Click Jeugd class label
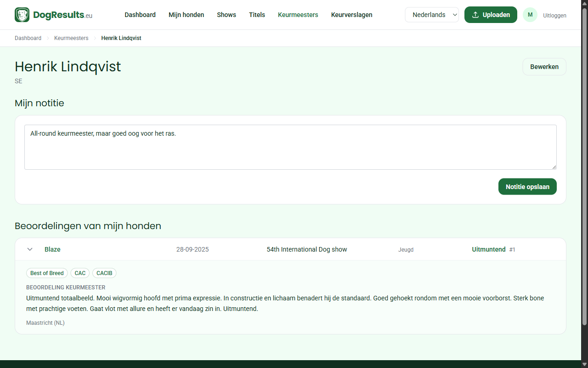588x368 pixels. 406,250
